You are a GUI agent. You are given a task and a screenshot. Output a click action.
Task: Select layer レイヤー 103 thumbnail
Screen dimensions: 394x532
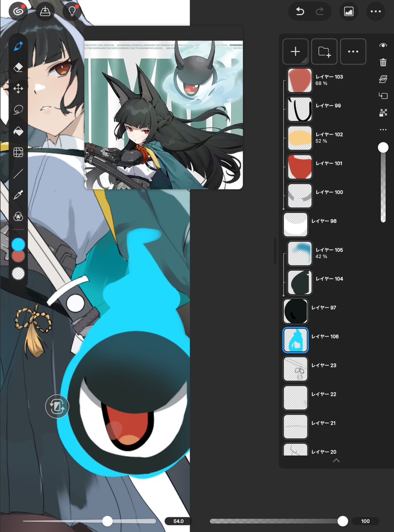pos(300,80)
